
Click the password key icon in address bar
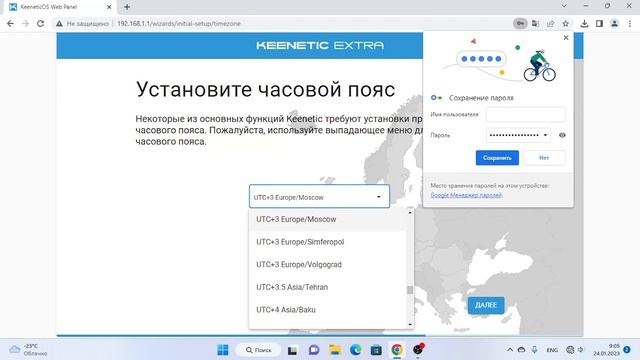(520, 24)
